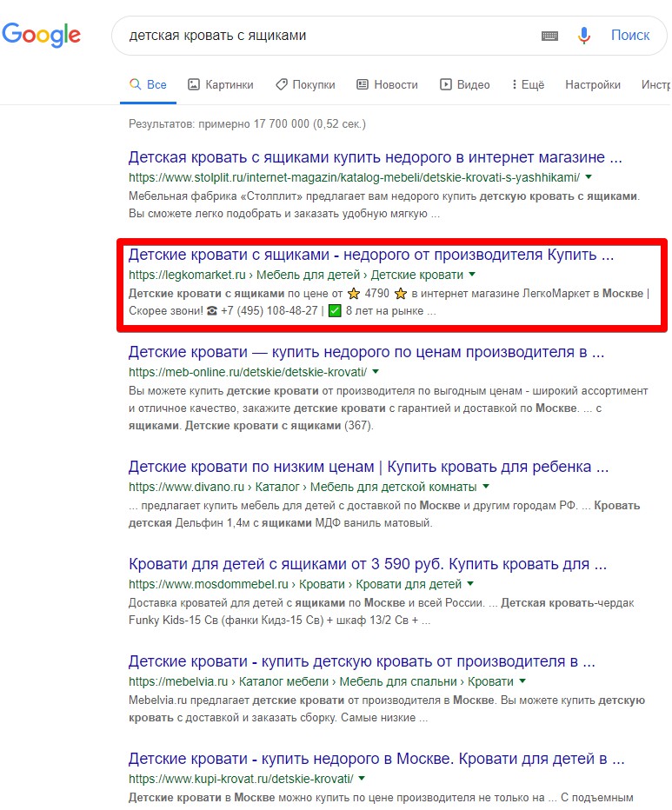Expand dropdown arrow next to stolplit.ru URL
The image size is (672, 810).
(589, 177)
